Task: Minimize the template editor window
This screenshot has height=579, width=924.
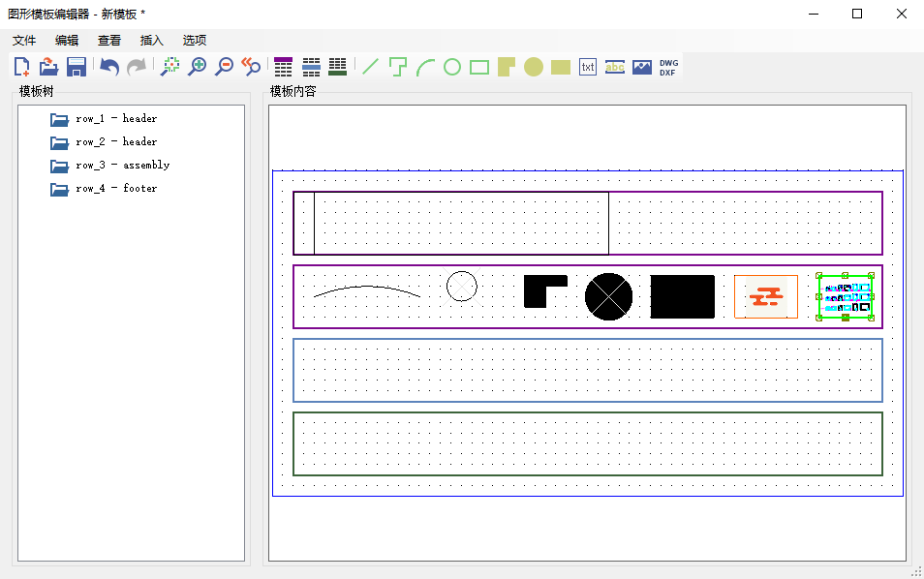Action: click(x=814, y=14)
